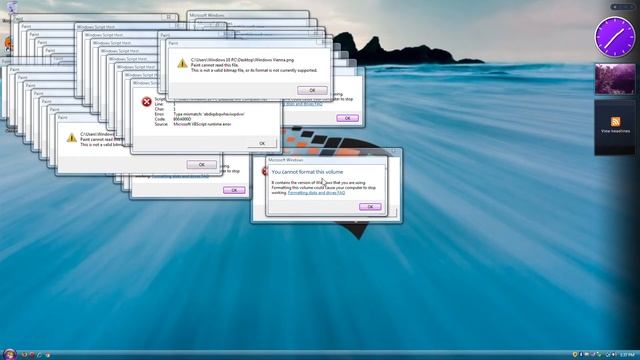Click the warning icon in Windows Vienna.png Paint error
The height and width of the screenshot is (360, 640).
(x=182, y=63)
